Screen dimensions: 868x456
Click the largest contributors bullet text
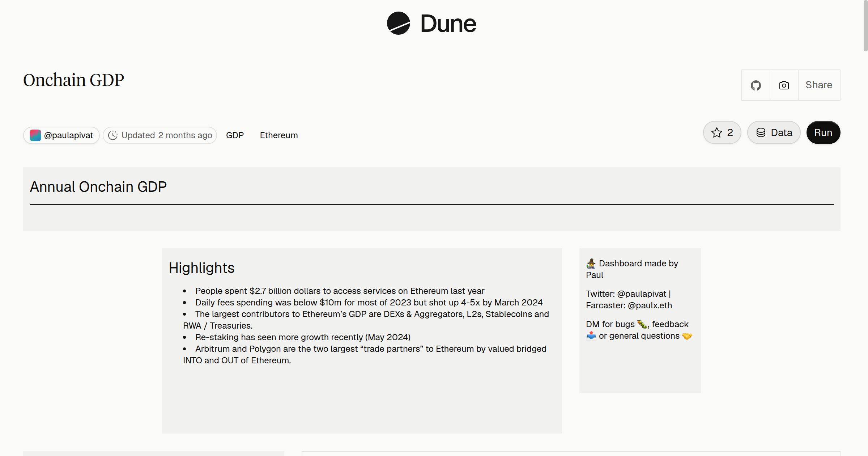pos(366,320)
